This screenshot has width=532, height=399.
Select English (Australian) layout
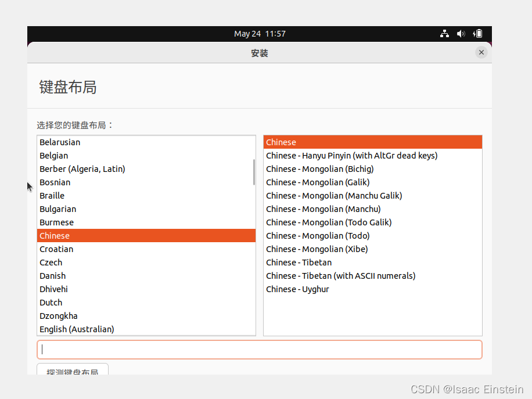click(146, 329)
